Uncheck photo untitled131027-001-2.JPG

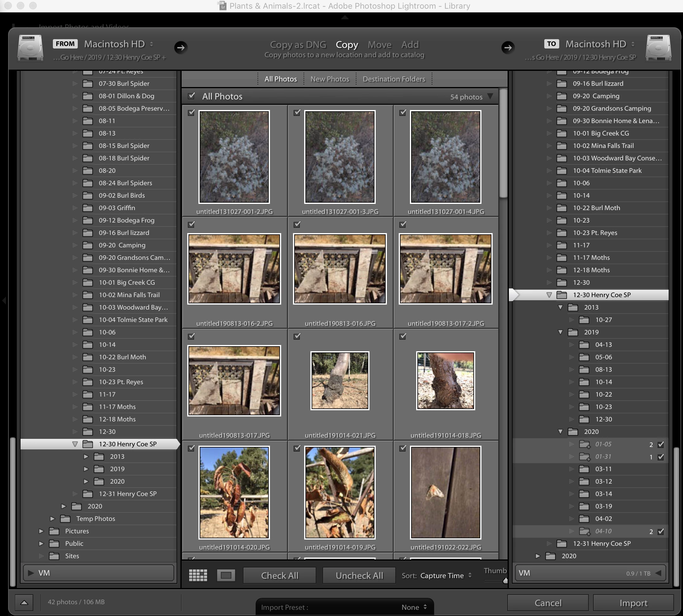(191, 113)
